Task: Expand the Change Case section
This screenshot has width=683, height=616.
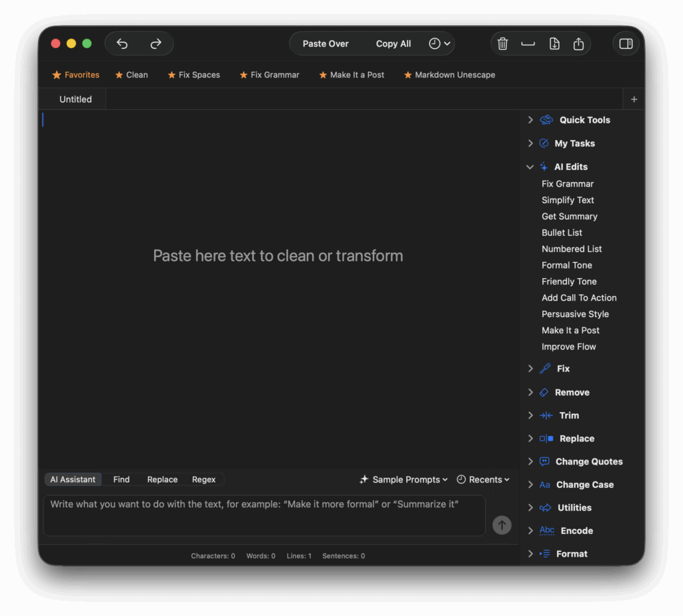Action: coord(530,485)
